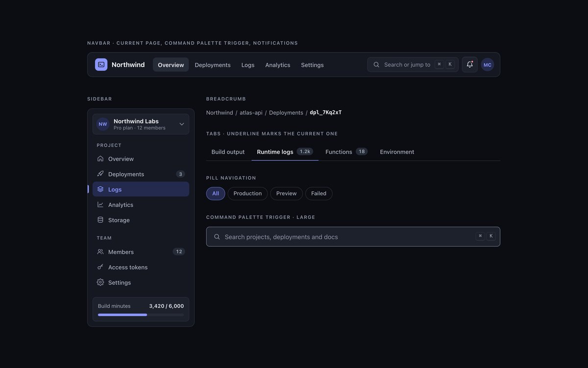588x368 pixels.
Task: Click the 18 badge on Functions
Action: point(362,152)
